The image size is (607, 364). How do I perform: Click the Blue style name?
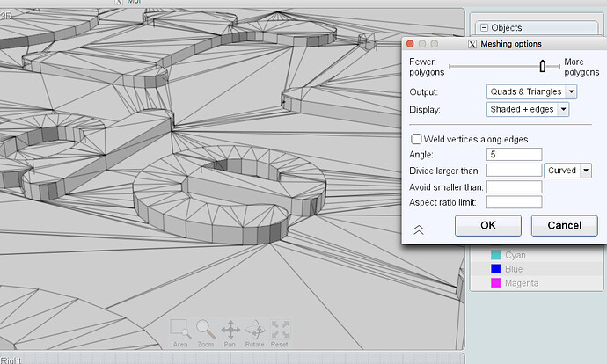514,269
